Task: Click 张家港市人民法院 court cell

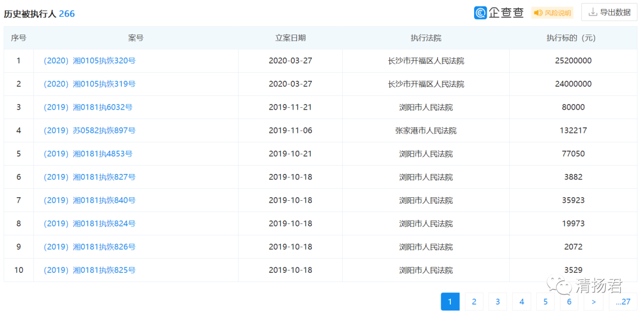Action: [x=426, y=130]
